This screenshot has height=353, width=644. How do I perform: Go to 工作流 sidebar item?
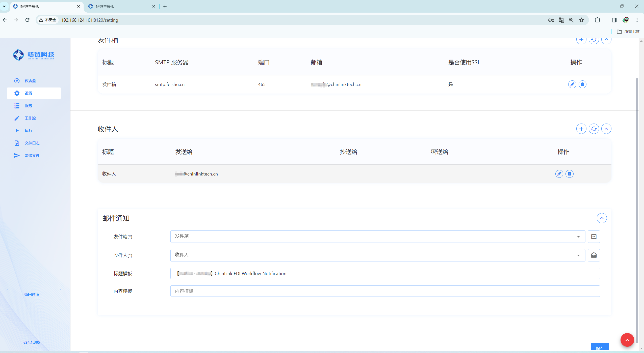(30, 118)
